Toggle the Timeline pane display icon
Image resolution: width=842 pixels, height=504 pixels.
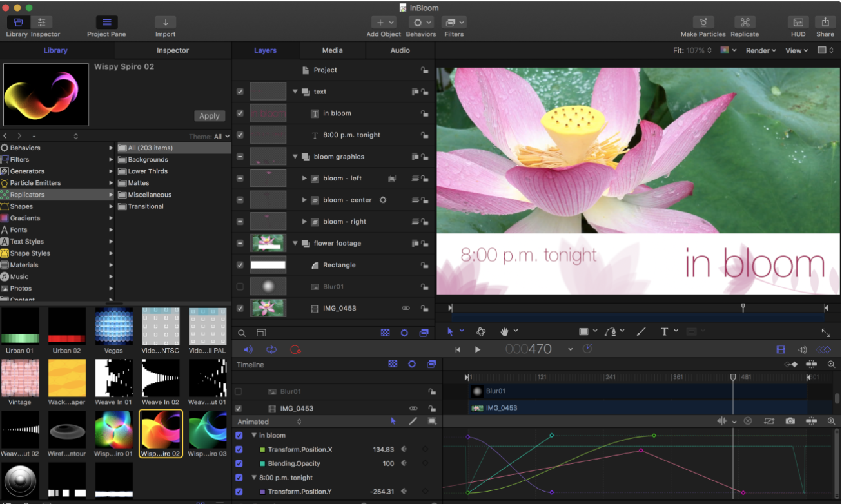tap(781, 349)
